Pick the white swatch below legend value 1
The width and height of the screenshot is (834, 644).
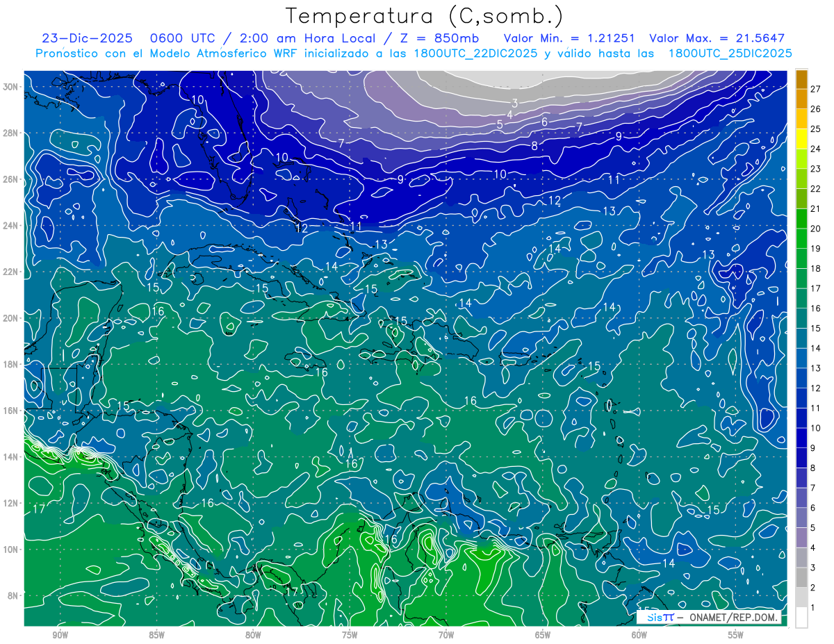coord(801,618)
